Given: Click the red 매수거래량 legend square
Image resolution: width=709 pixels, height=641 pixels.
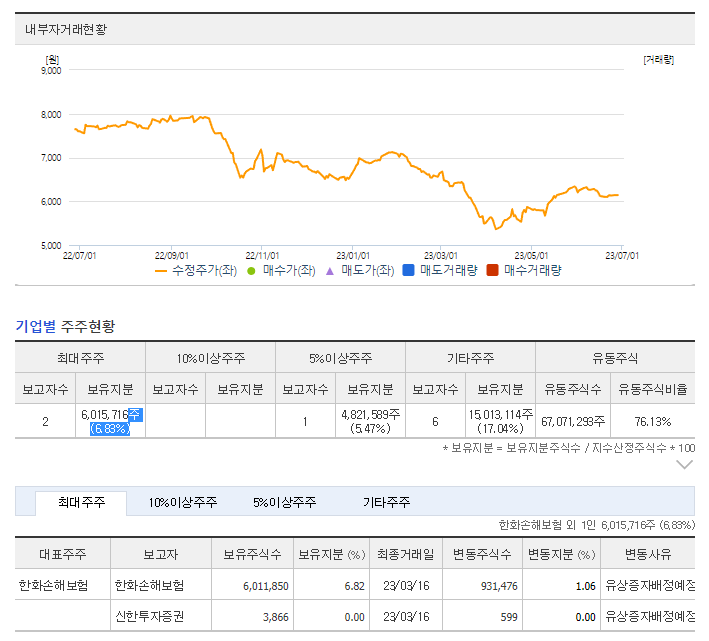Looking at the screenshot, I should click(492, 270).
